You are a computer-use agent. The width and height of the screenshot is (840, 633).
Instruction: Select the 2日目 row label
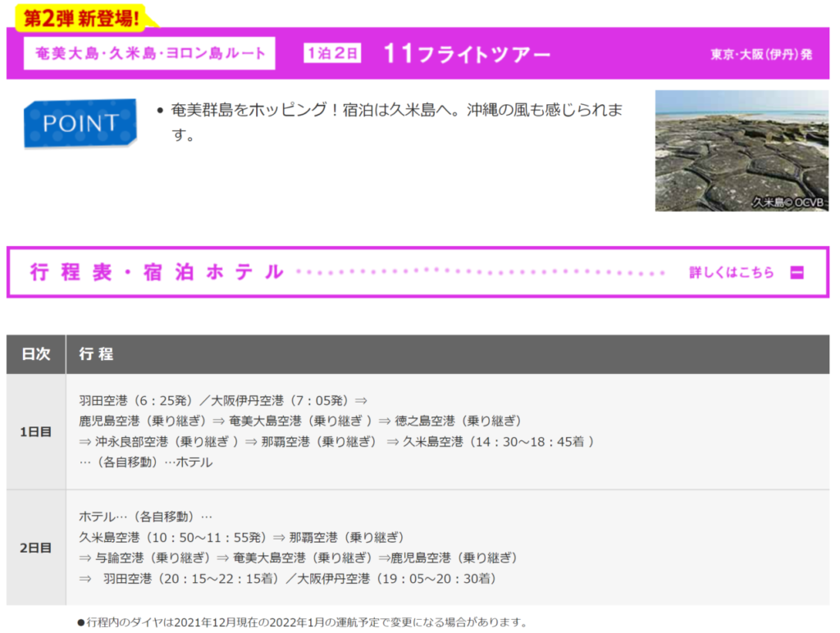click(36, 548)
